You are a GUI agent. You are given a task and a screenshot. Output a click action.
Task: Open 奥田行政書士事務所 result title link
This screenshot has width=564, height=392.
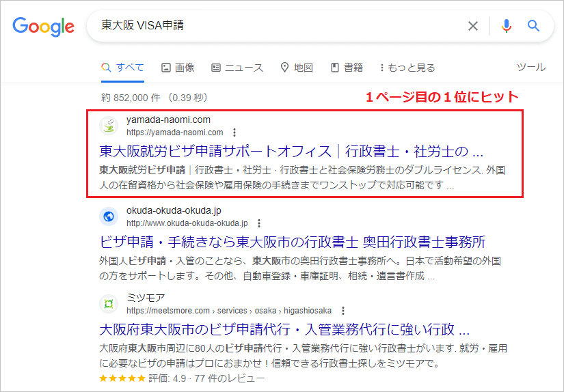click(x=293, y=242)
